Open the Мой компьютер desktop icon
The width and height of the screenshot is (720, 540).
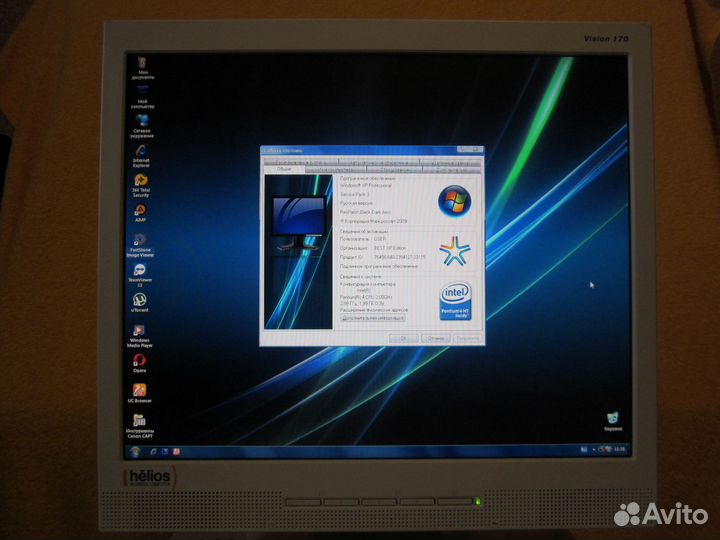[142, 97]
